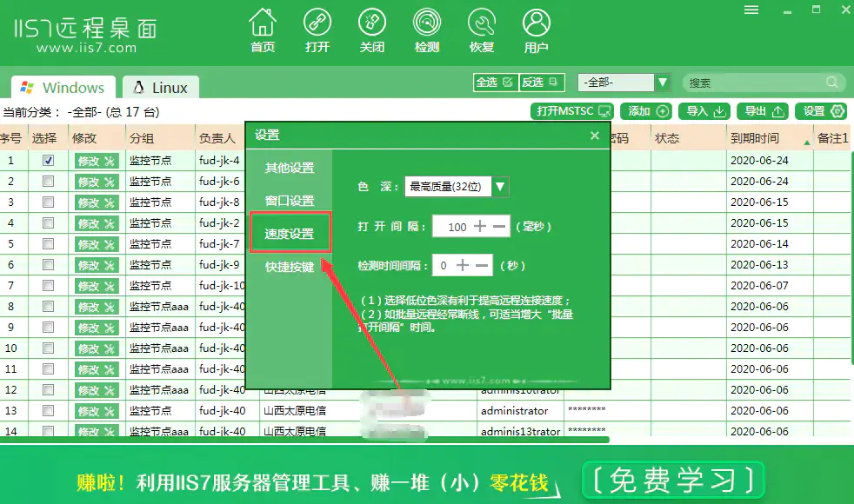Click the 导出 export button
854x504 pixels.
pos(763,111)
